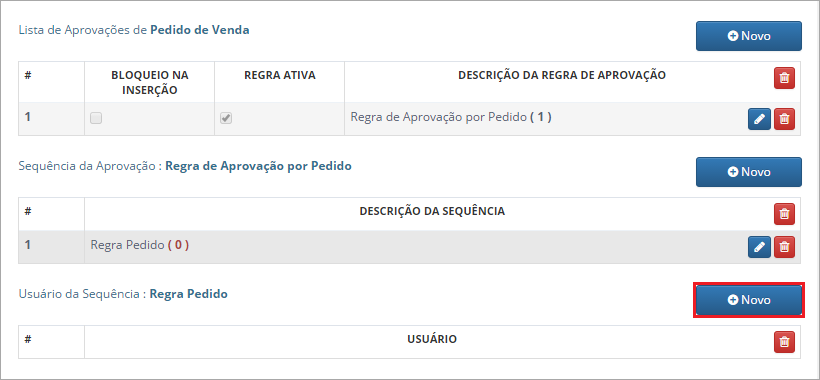Click the trash icon in the approval rules table header
This screenshot has height=380, width=820.
coord(784,78)
